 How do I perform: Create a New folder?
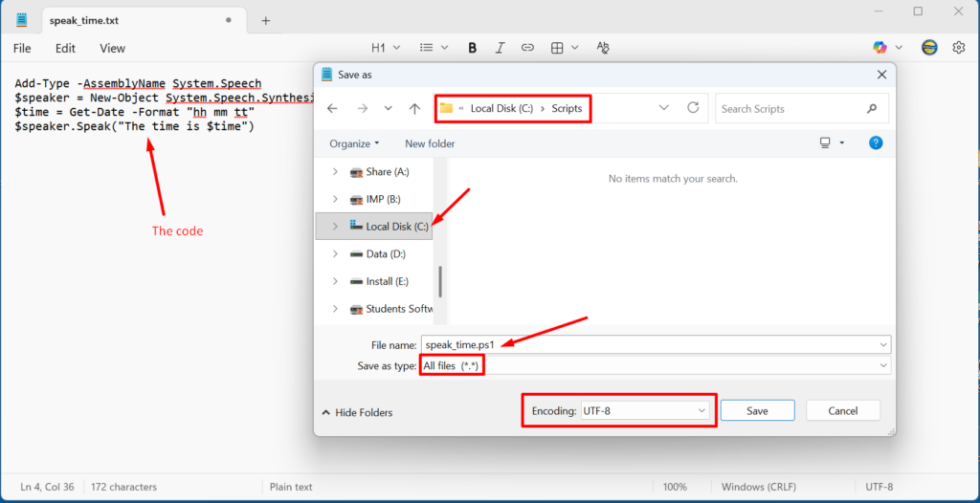point(430,143)
